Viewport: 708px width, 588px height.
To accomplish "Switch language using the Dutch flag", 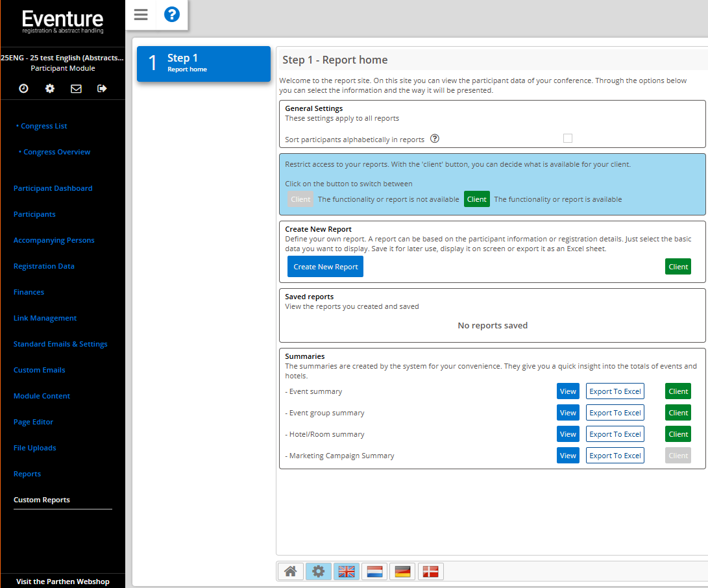I will tap(374, 571).
